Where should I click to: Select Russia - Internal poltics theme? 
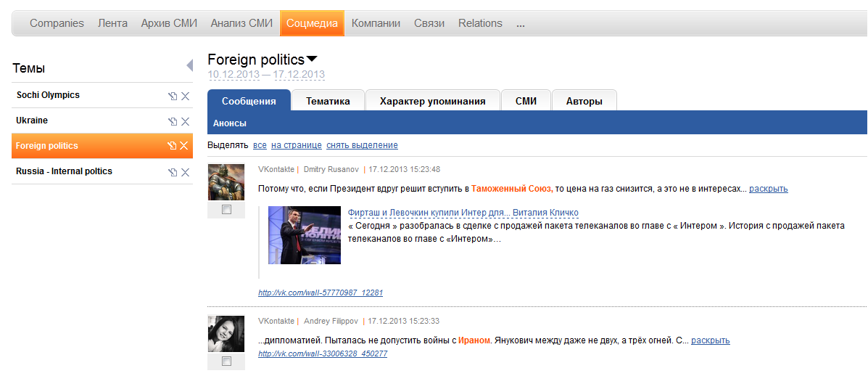tap(65, 171)
